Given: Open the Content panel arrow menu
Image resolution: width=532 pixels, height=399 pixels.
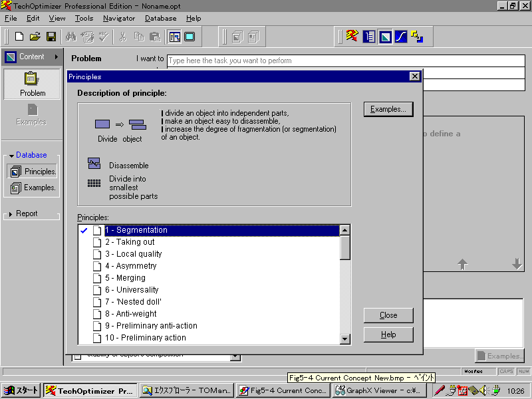Looking at the screenshot, I should tap(57, 57).
